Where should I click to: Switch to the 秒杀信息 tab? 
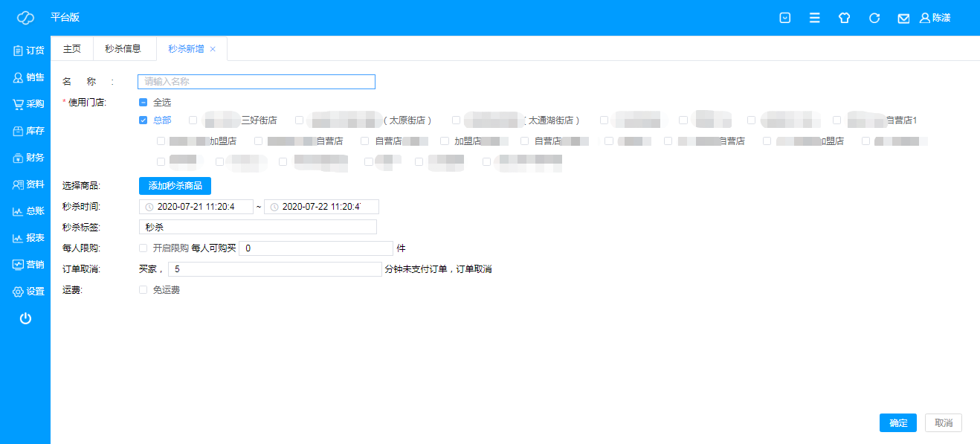click(123, 49)
